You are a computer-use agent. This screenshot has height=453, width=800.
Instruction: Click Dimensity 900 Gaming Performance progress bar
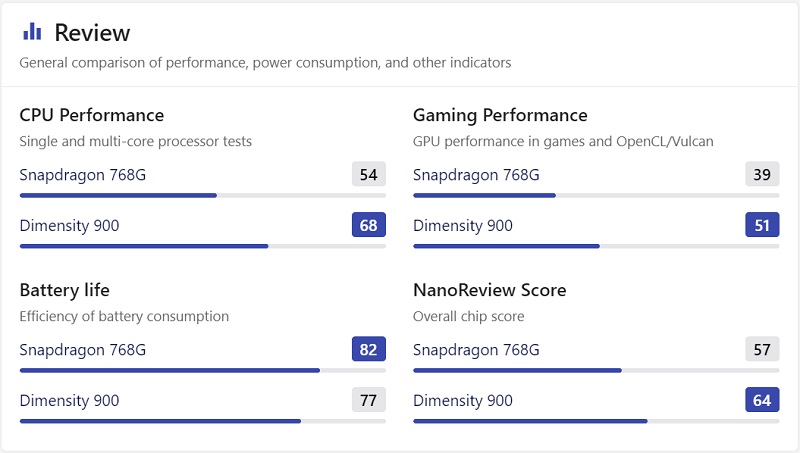(596, 245)
